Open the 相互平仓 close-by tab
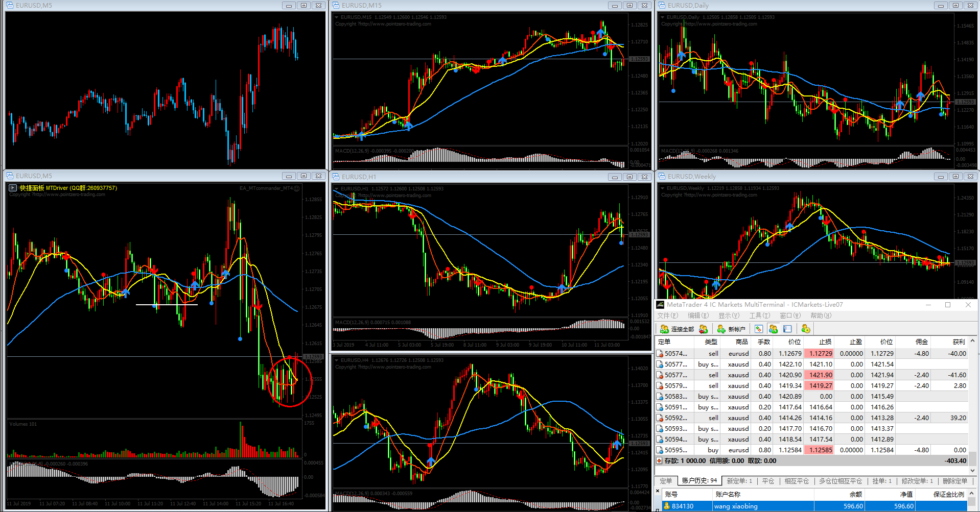The width and height of the screenshot is (980, 512). [797, 481]
